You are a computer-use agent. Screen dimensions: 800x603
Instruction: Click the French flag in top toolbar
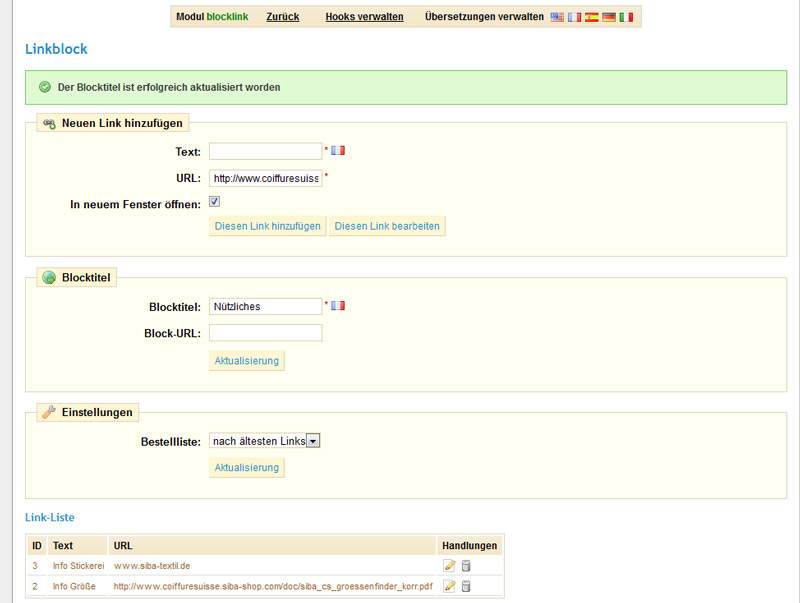[x=574, y=17]
